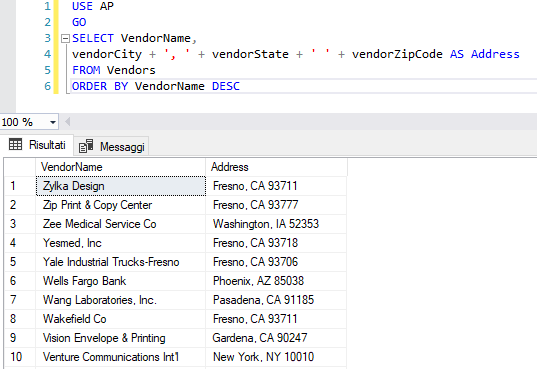The width and height of the screenshot is (537, 369).
Task: Click the Fresno, CA 93706 address cell
Action: click(x=276, y=262)
